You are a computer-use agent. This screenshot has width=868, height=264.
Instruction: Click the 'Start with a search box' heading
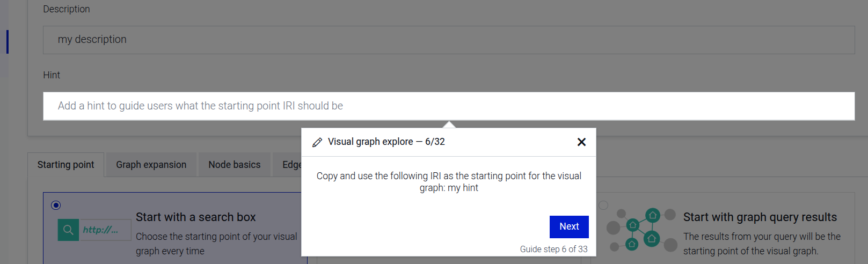(x=196, y=217)
